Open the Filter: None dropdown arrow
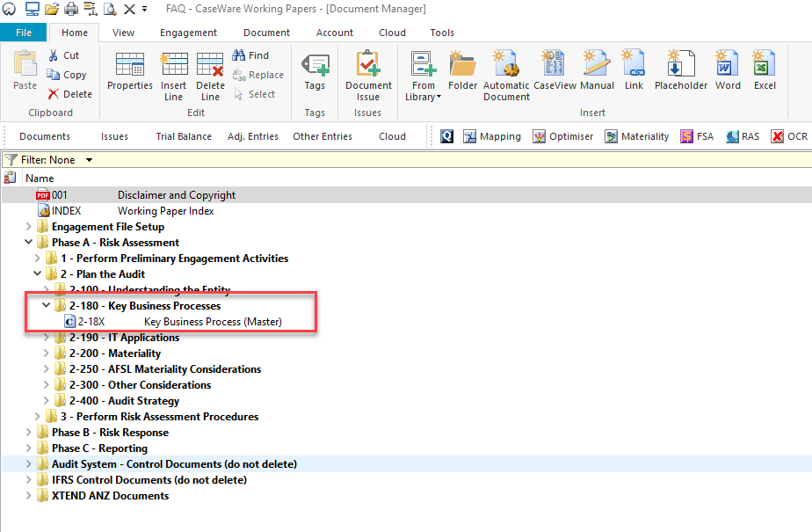The width and height of the screenshot is (812, 532). point(89,160)
